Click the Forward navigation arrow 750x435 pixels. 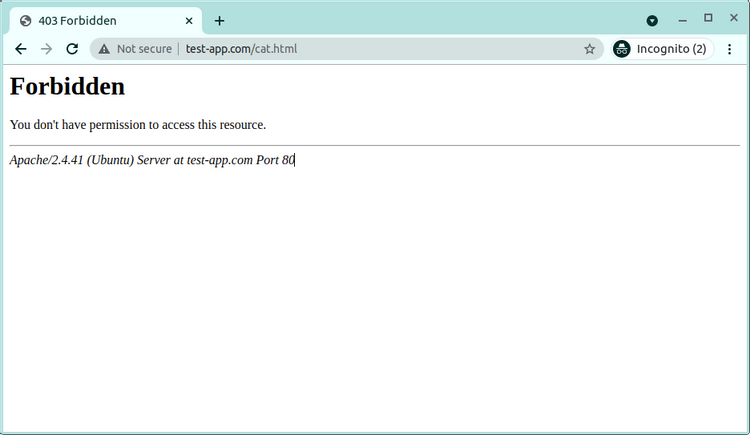tap(46, 49)
